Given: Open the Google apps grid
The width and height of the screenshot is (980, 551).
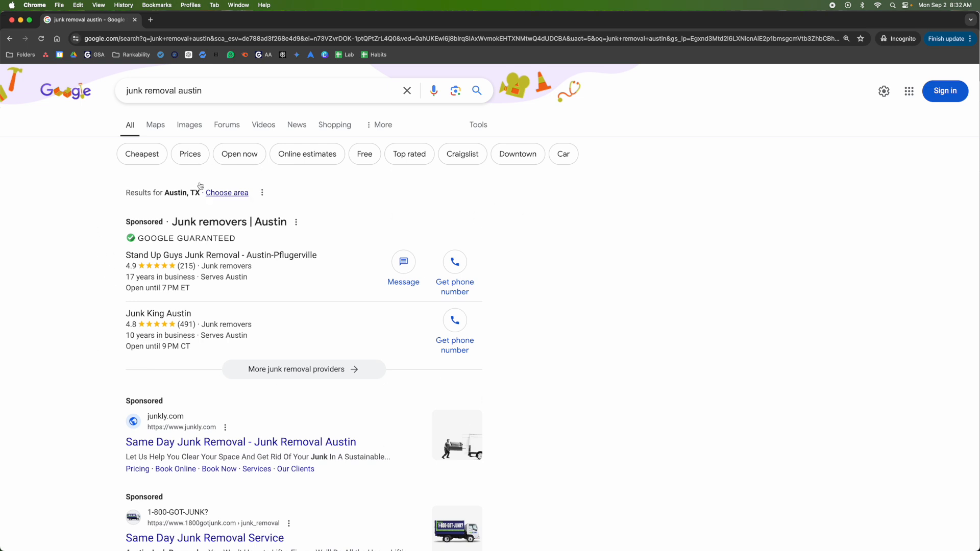Looking at the screenshot, I should pyautogui.click(x=909, y=91).
